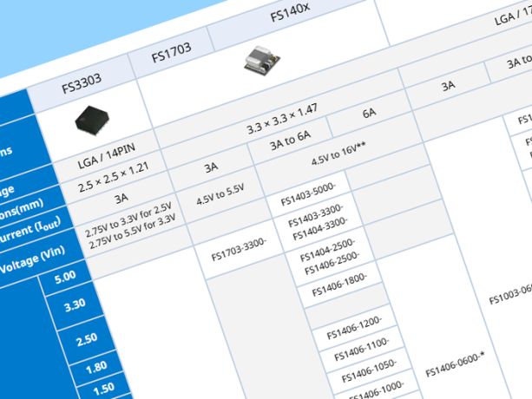Click the LGA / 14PIN package cell

click(108, 161)
